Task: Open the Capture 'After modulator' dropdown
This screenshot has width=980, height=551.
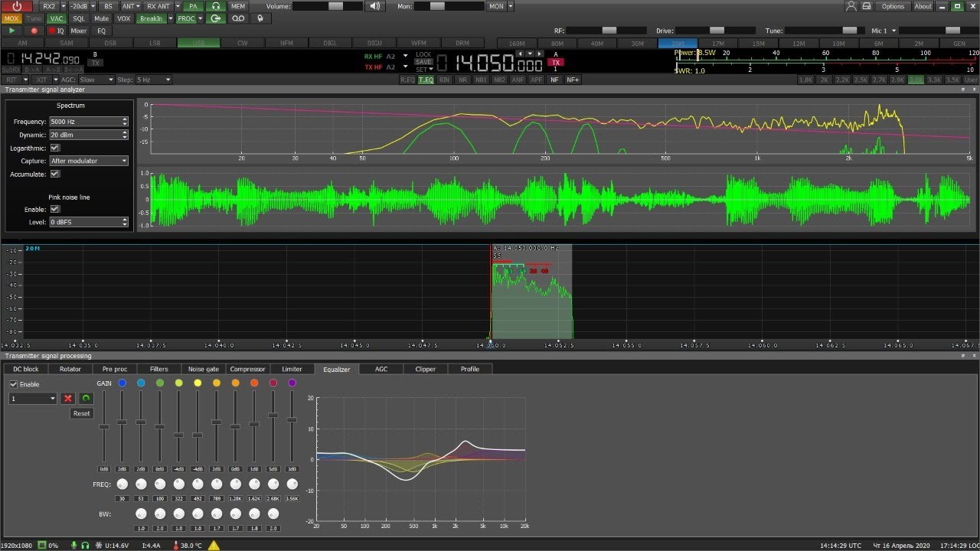Action: click(89, 161)
